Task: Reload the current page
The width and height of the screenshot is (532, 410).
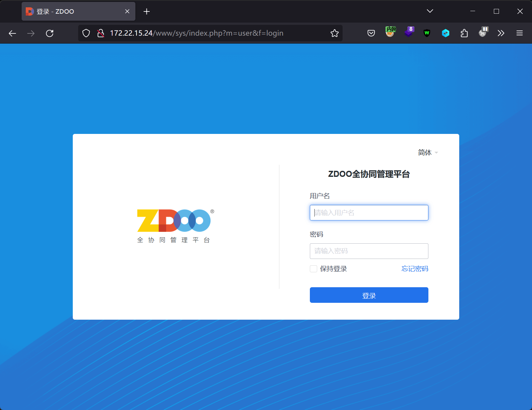Action: (50, 33)
